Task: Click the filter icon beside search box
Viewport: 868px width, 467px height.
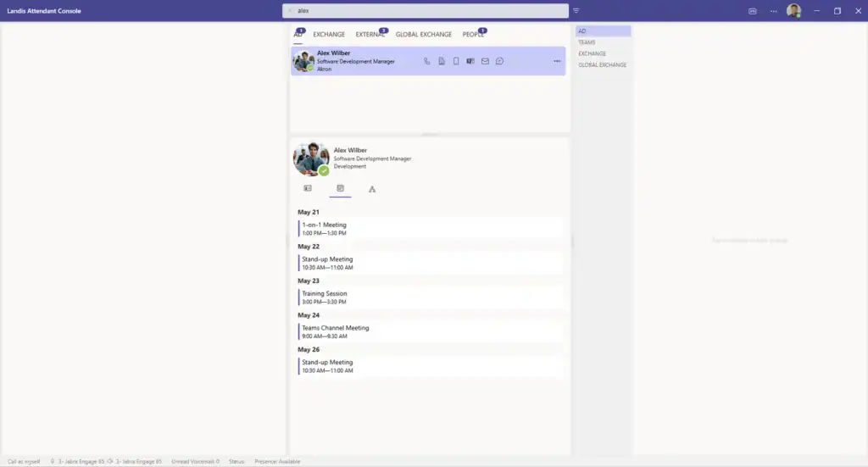Action: [x=576, y=10]
